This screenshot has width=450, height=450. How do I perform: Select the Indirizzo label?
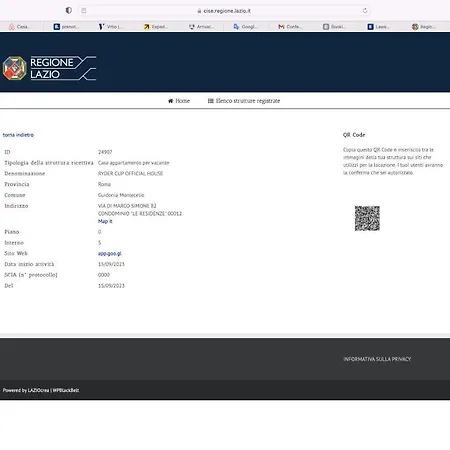pyautogui.click(x=16, y=206)
